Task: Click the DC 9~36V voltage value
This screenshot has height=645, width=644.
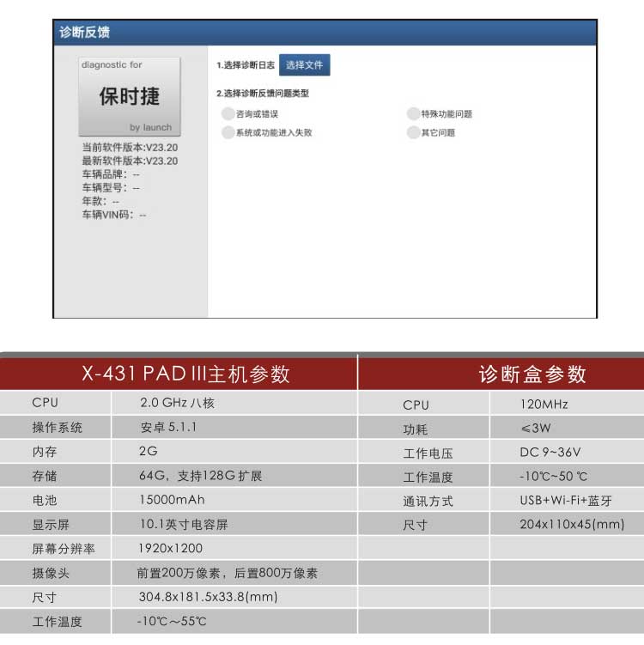Action: pyautogui.click(x=550, y=453)
